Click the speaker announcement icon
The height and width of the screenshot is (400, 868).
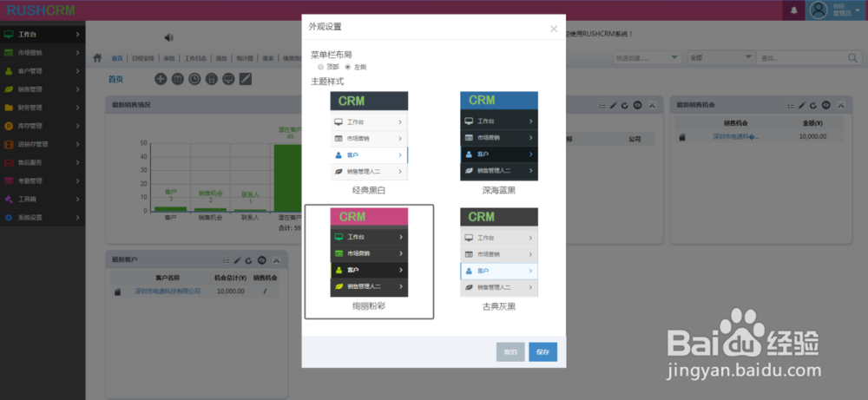pos(169,37)
